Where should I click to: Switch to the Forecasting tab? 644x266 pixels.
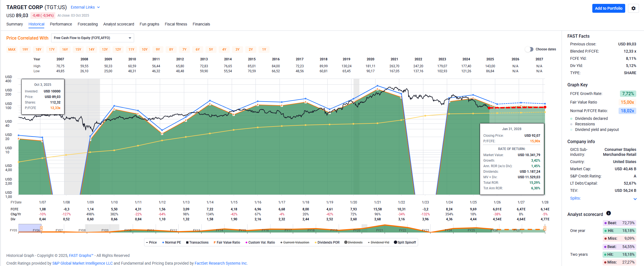tap(88, 24)
